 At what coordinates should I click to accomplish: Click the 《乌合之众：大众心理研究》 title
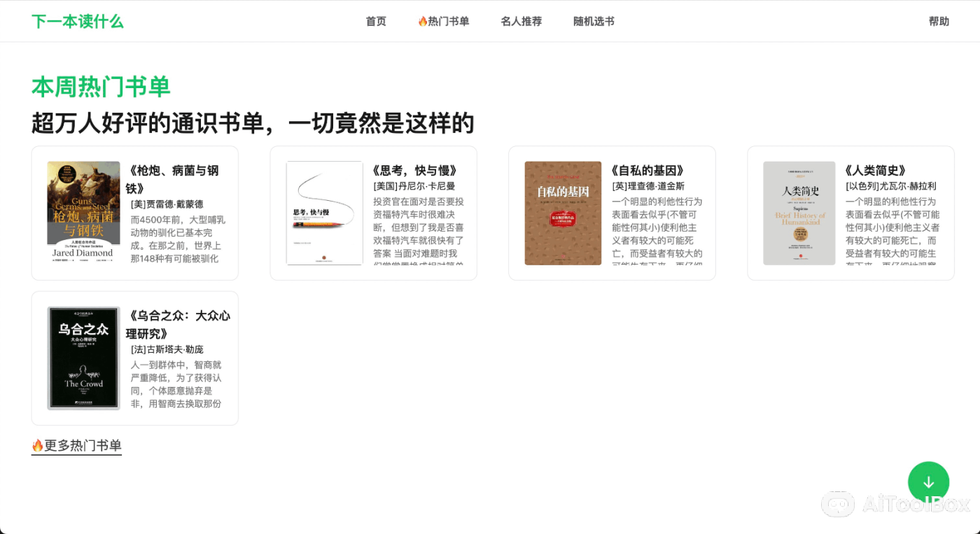[x=177, y=324]
